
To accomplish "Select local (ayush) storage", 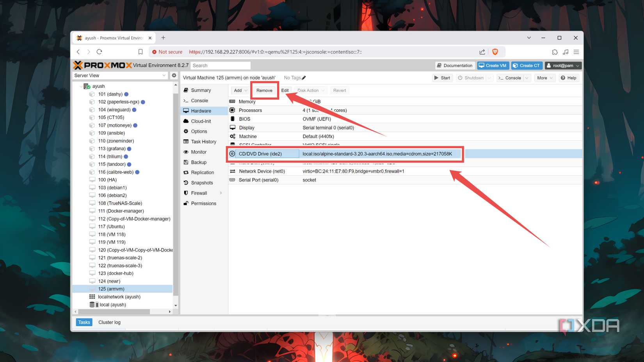I will tap(112, 305).
